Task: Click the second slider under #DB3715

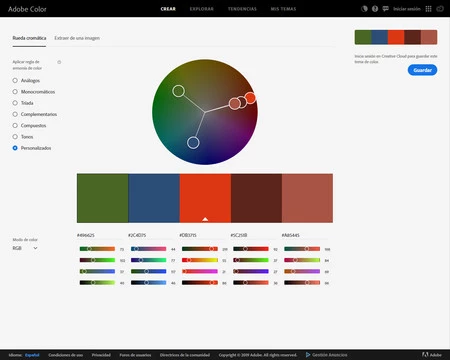Action: coord(200,260)
